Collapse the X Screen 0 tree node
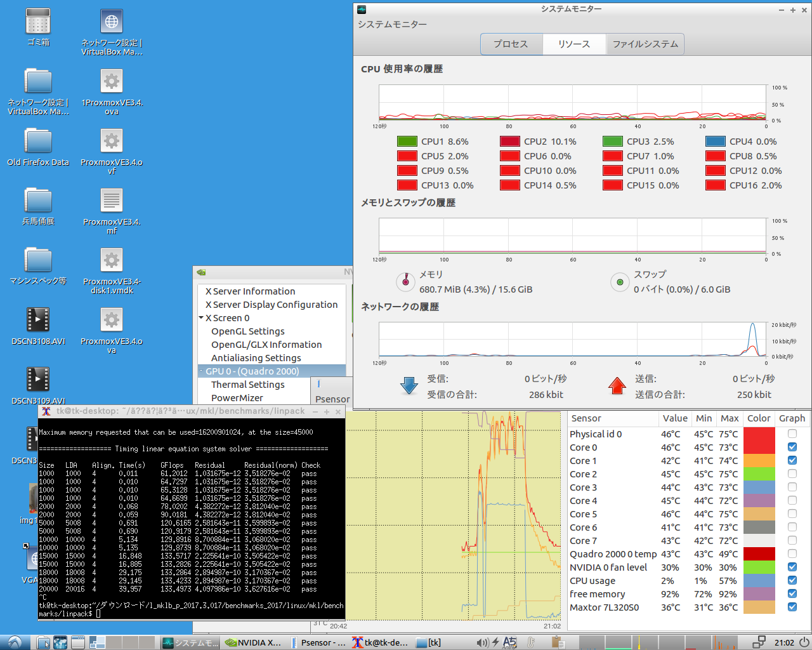This screenshot has height=650, width=812. pyautogui.click(x=201, y=318)
